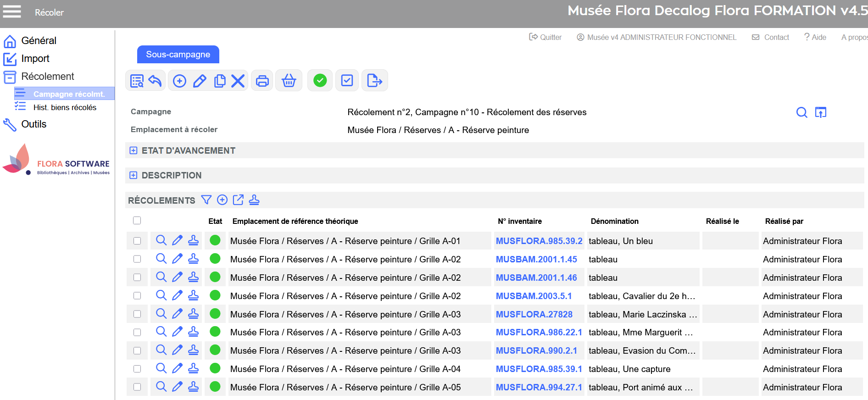Screen dimensions: 868x400
Task: Click the red-blue delete X icon
Action: (238, 81)
